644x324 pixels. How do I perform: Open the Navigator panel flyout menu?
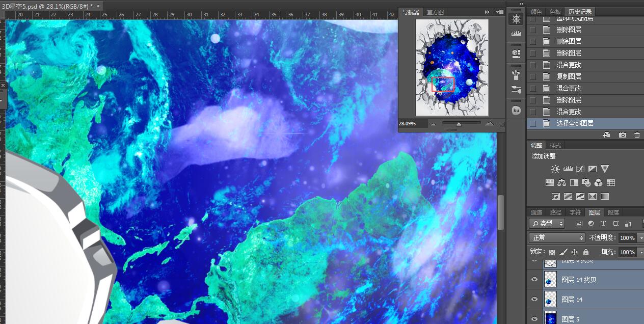[500, 12]
